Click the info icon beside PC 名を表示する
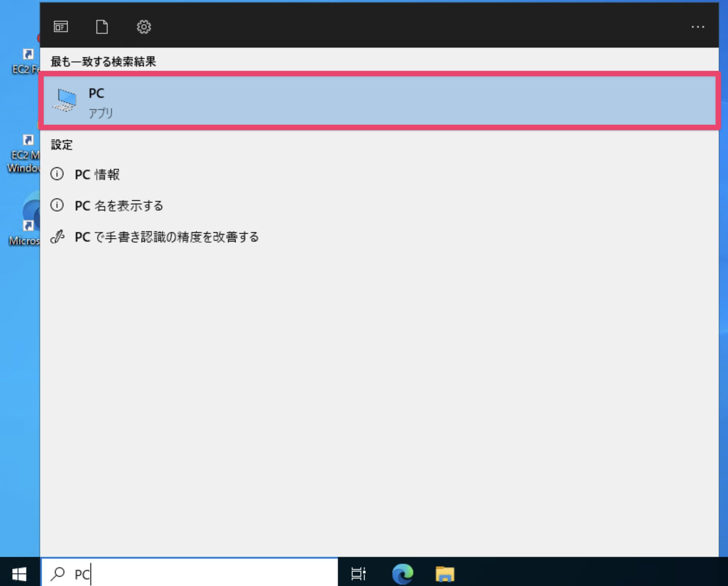 (x=57, y=205)
